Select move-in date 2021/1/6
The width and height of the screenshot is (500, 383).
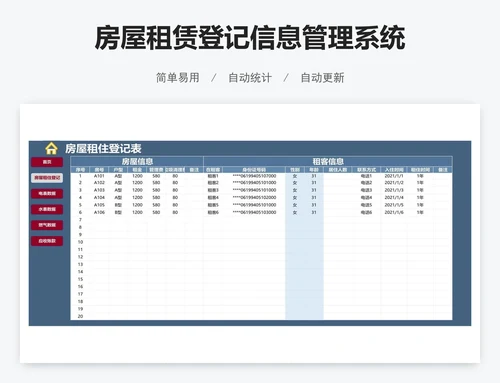[394, 212]
